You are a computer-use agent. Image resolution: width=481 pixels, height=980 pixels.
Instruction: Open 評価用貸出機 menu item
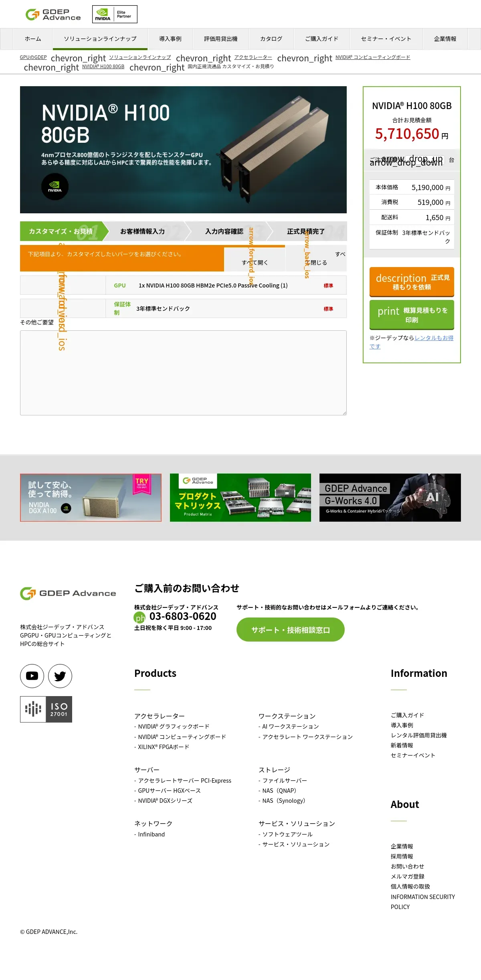pyautogui.click(x=221, y=39)
